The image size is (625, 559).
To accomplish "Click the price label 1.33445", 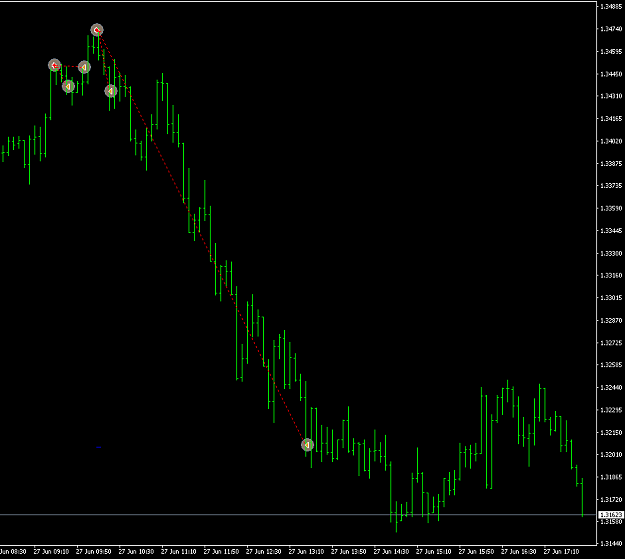I will [611, 230].
